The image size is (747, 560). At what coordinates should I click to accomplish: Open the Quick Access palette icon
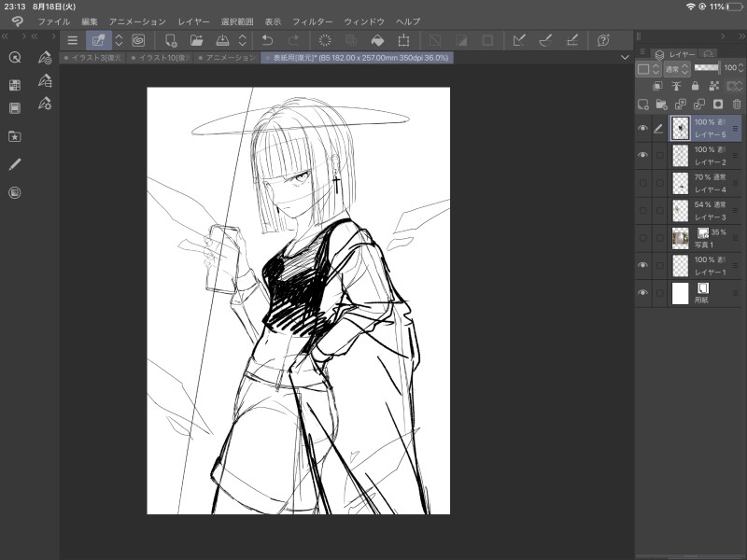click(15, 58)
